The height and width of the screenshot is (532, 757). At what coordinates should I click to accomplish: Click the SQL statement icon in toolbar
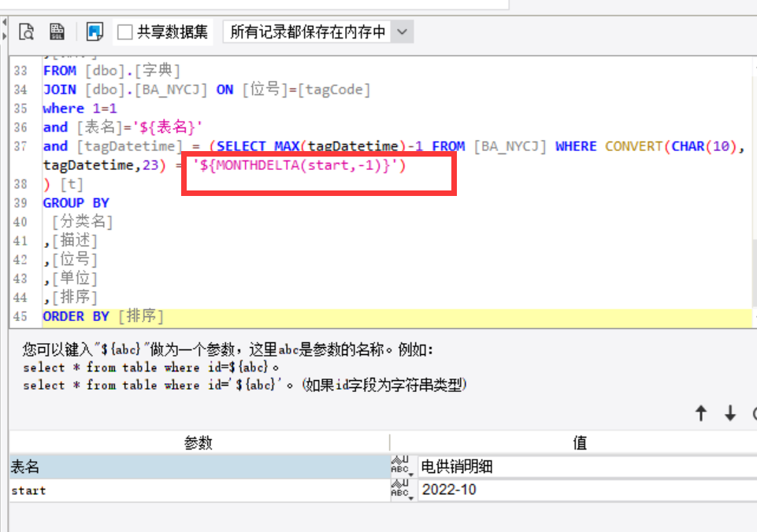click(x=57, y=31)
